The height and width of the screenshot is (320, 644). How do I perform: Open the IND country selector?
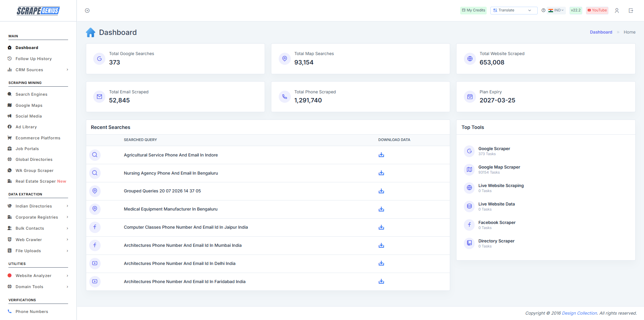[556, 10]
